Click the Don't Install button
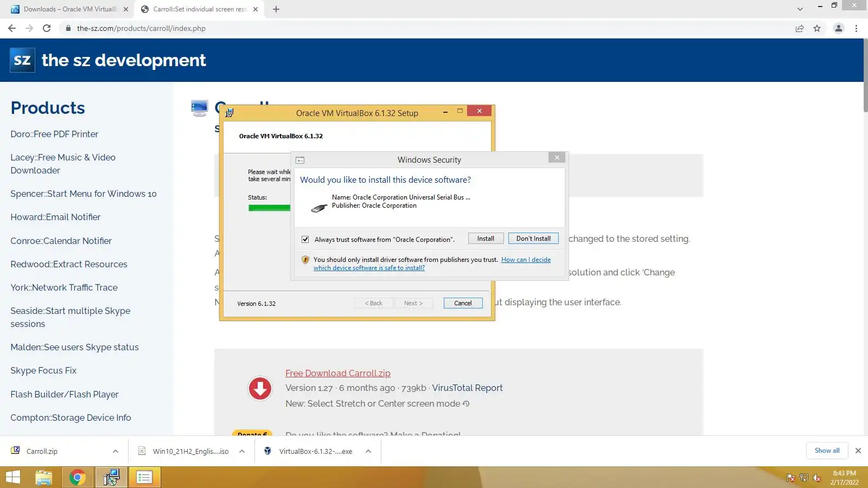The image size is (868, 488). pos(533,239)
